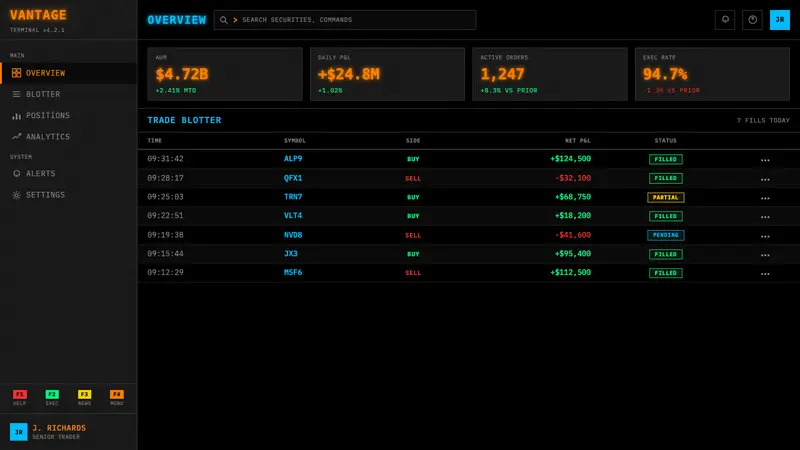Image resolution: width=800 pixels, height=450 pixels.
Task: Click the Analytics trend line icon
Action: (16, 137)
